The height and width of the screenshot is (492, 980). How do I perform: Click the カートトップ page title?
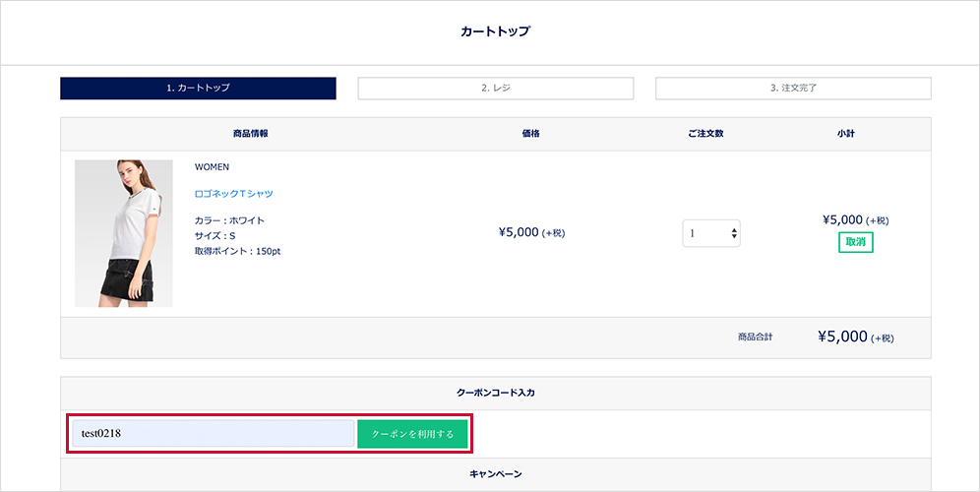tap(495, 31)
